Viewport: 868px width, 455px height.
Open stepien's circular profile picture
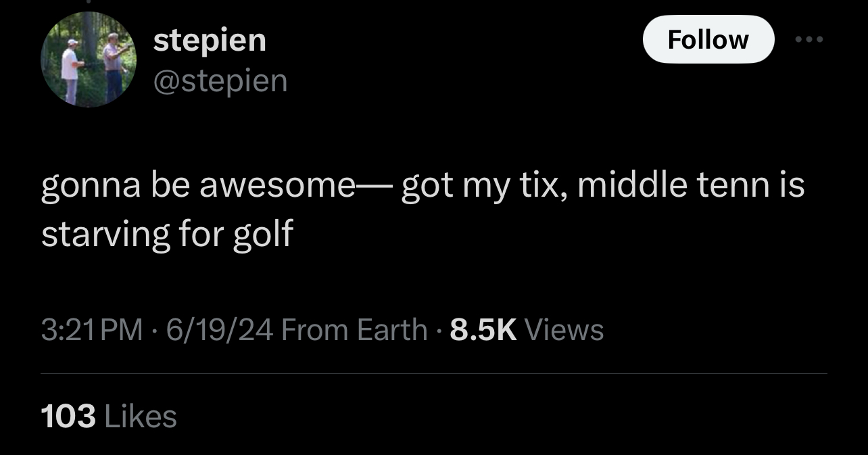89,59
